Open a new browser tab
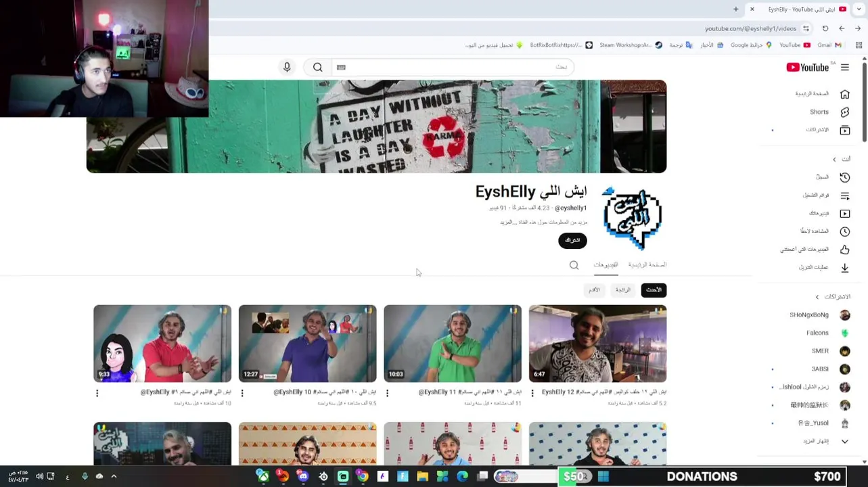 (x=735, y=9)
